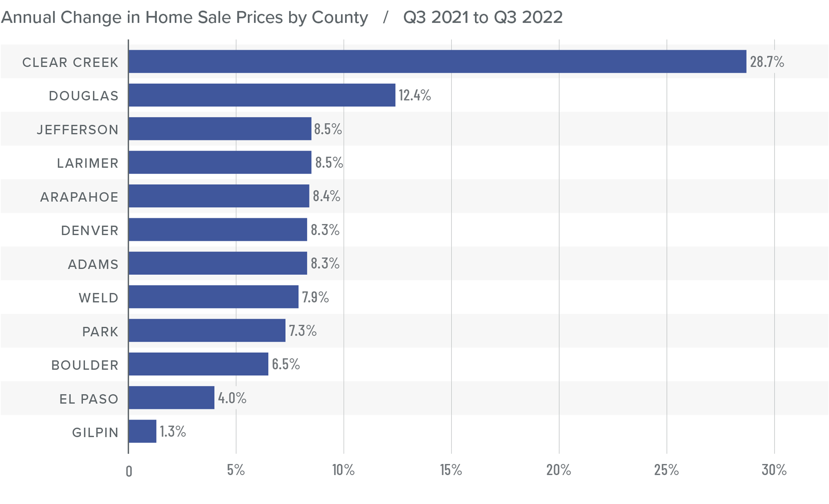
Task: Click the 15% x-axis tick label
Action: [x=451, y=470]
